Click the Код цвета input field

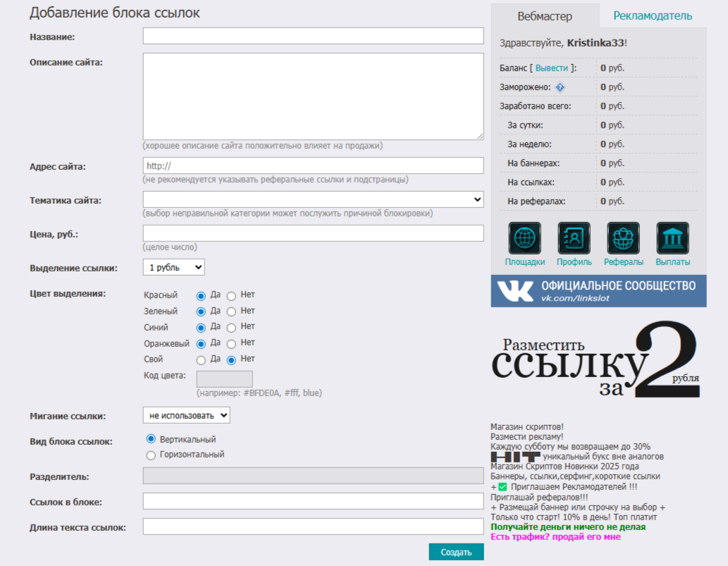(224, 379)
